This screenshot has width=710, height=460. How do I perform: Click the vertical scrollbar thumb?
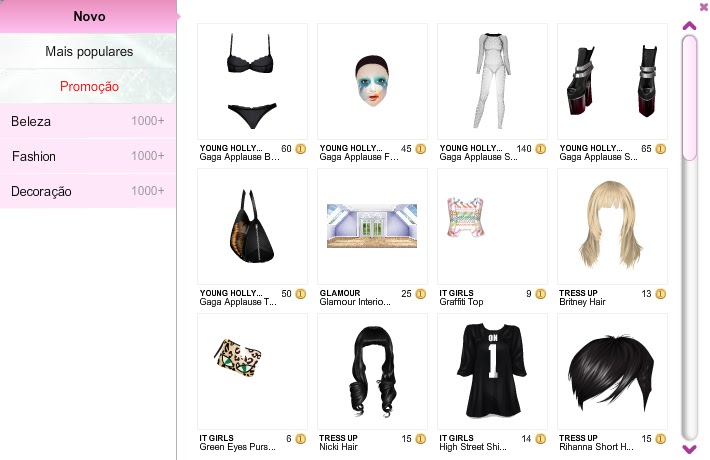[689, 98]
